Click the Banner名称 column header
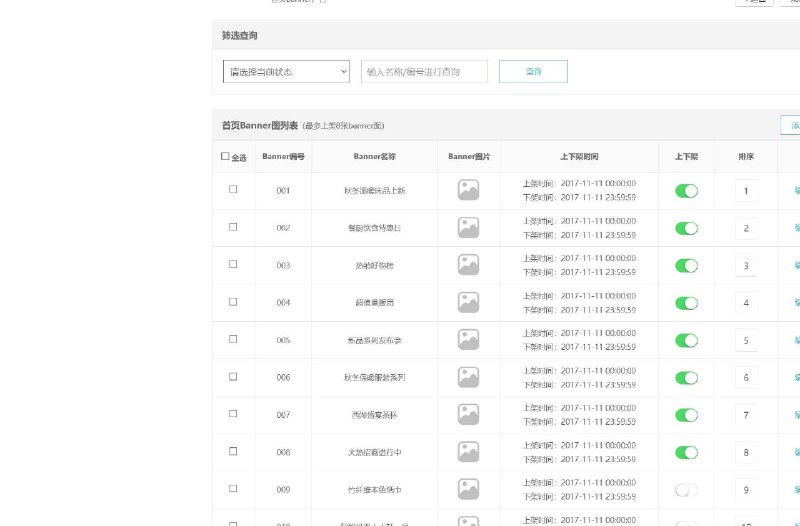800x526 pixels. point(374,157)
